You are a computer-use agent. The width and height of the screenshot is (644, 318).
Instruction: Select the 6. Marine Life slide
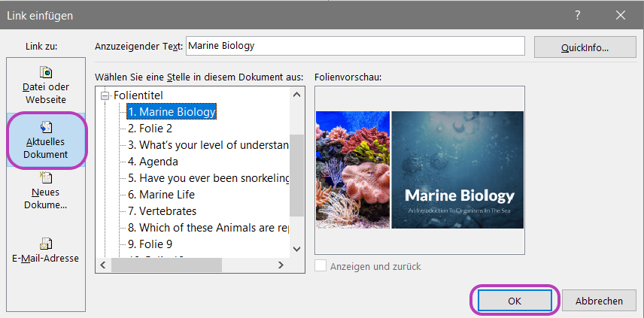[x=161, y=195]
